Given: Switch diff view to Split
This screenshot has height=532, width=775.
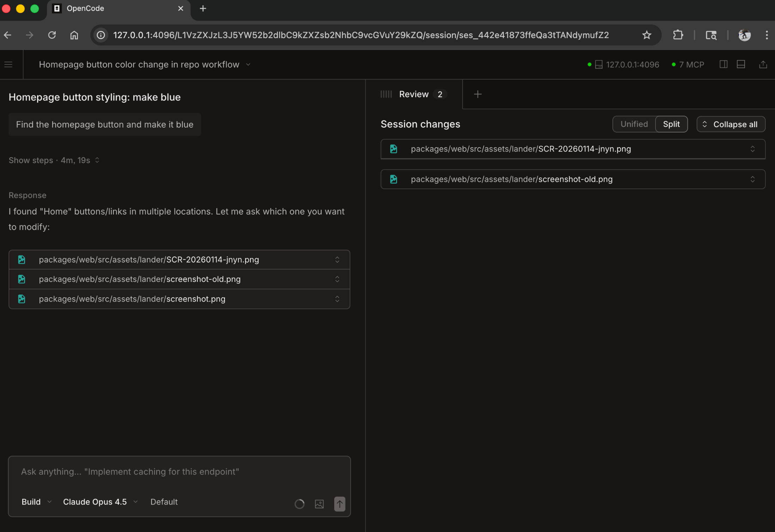Looking at the screenshot, I should tap(671, 124).
